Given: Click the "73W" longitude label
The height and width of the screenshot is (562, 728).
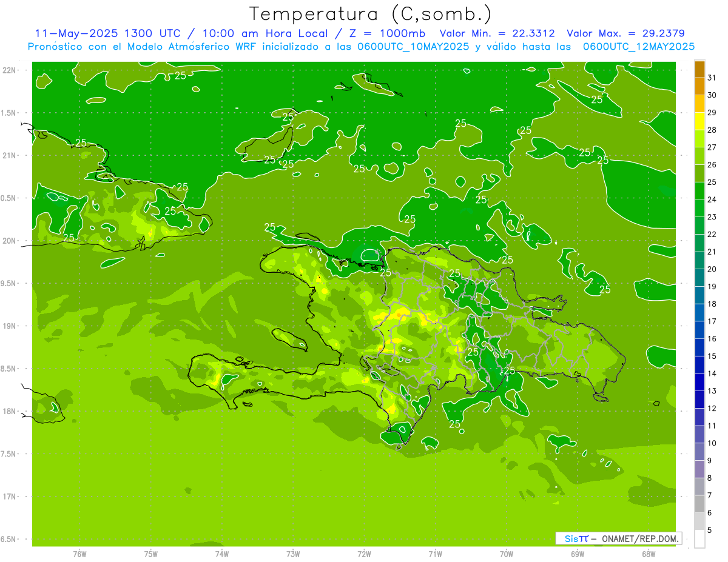Looking at the screenshot, I should click(293, 554).
